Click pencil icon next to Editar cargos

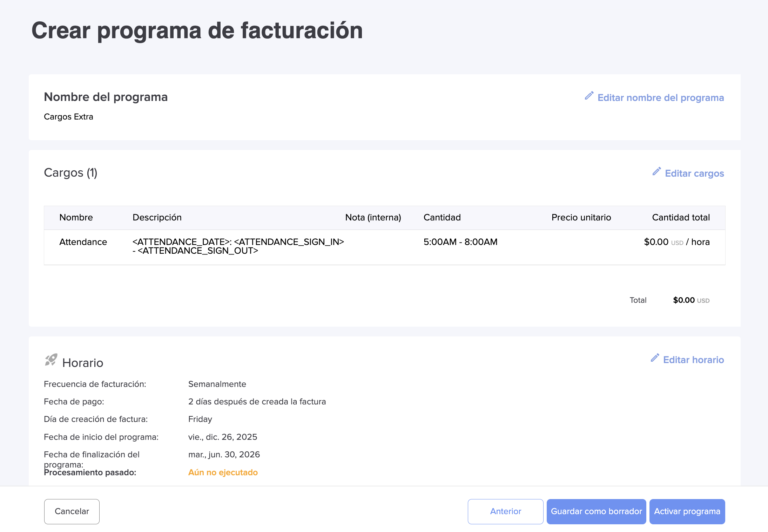click(x=656, y=171)
